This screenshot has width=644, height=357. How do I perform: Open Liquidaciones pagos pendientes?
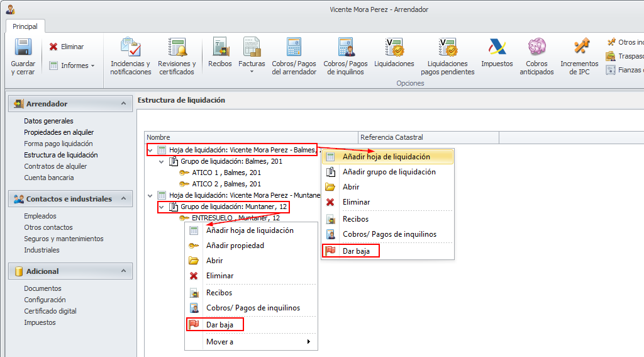pyautogui.click(x=448, y=56)
